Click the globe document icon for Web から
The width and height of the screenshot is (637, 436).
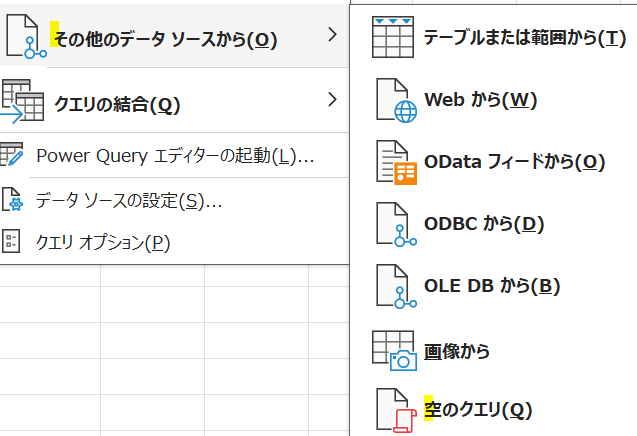396,100
